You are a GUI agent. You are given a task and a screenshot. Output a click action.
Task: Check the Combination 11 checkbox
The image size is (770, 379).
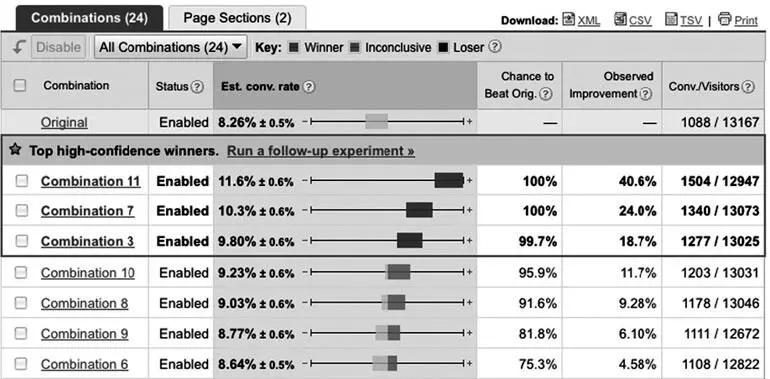click(21, 181)
